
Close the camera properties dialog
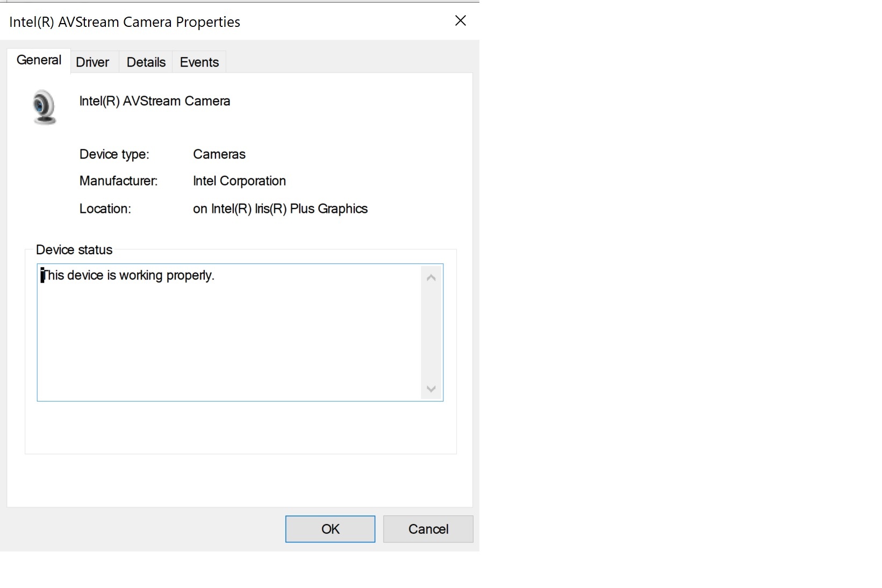coord(460,21)
